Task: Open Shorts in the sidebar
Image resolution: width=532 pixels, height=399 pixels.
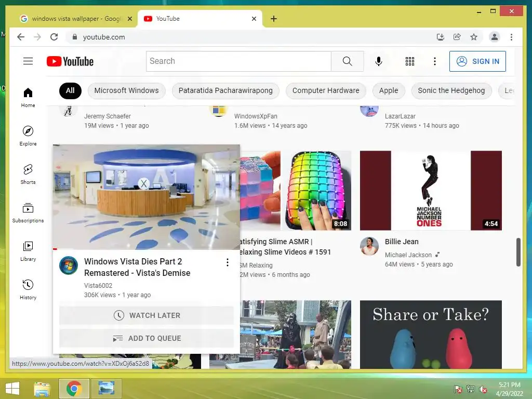Action: [28, 175]
